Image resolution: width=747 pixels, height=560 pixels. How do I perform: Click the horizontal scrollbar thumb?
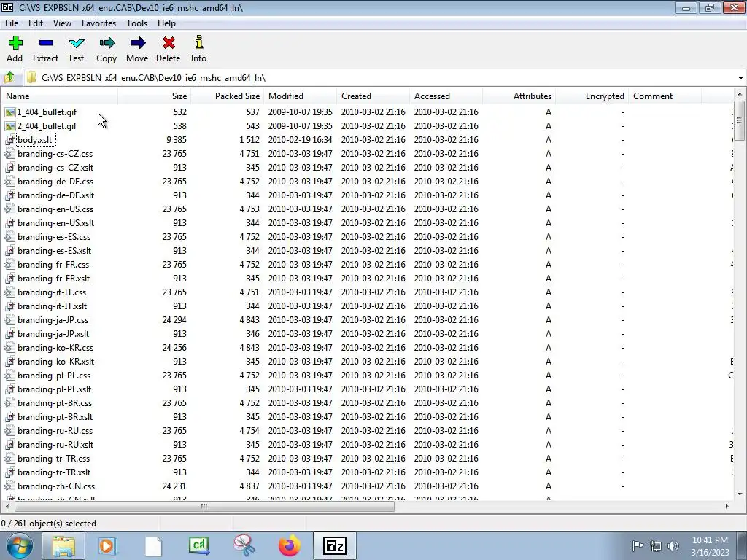tap(204, 506)
